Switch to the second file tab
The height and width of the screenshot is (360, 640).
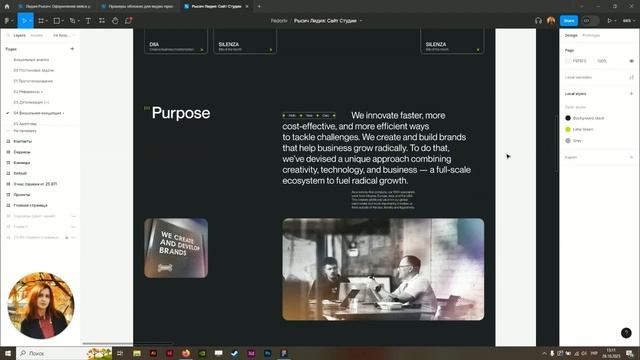tap(137, 6)
